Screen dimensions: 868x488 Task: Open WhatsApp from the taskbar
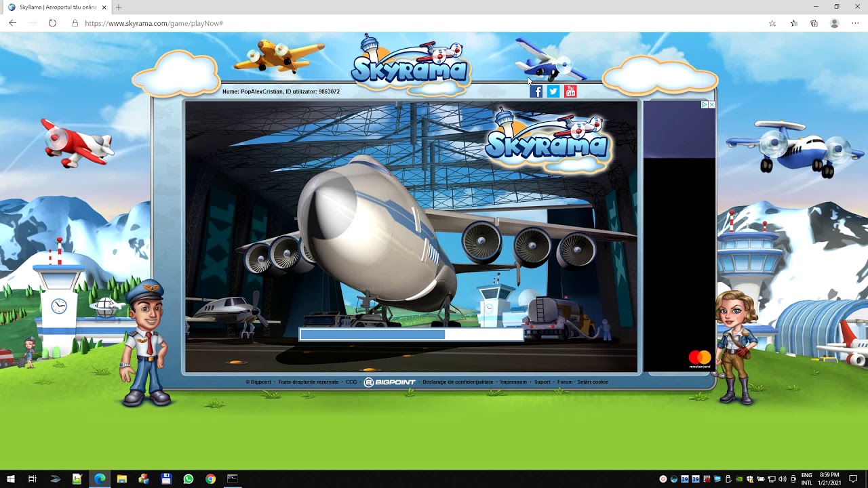[x=189, y=479]
